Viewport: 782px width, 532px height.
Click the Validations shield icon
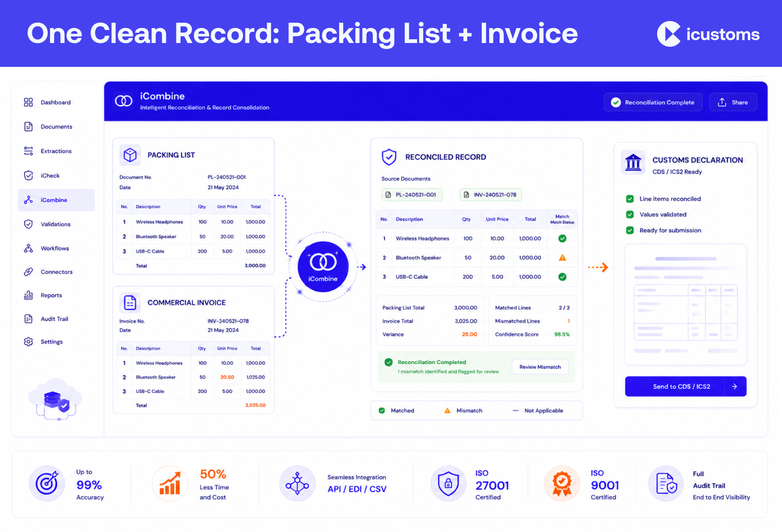coord(29,224)
